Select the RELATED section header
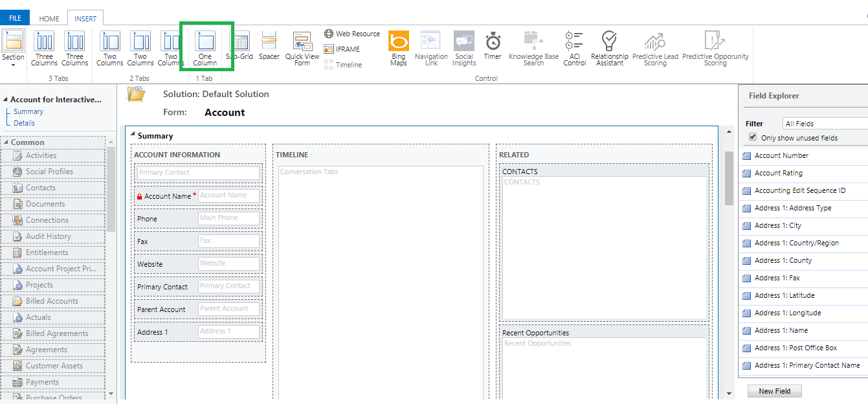This screenshot has height=404, width=868. tap(514, 155)
